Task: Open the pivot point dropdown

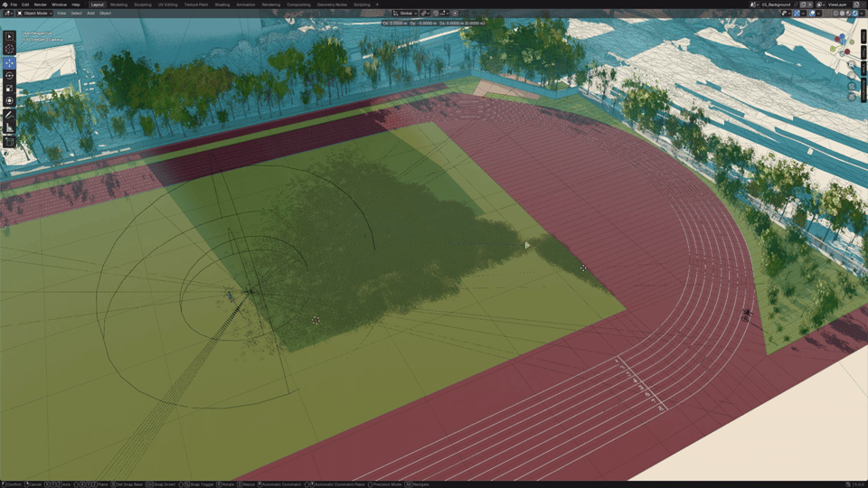Action: pyautogui.click(x=425, y=14)
